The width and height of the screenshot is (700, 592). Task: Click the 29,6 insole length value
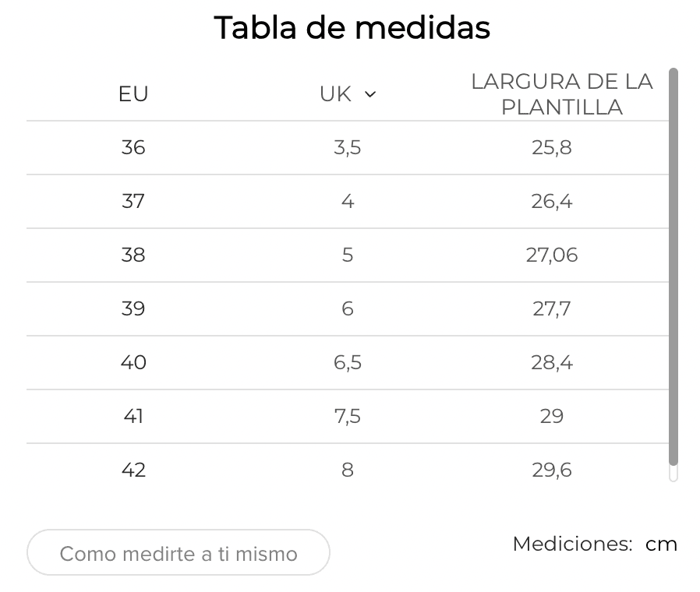[552, 470]
